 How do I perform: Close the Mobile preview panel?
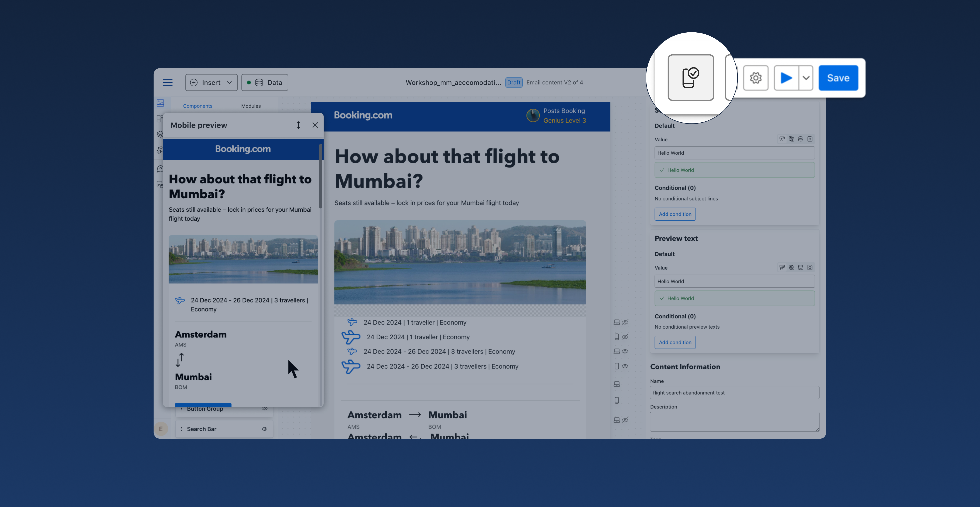tap(315, 125)
